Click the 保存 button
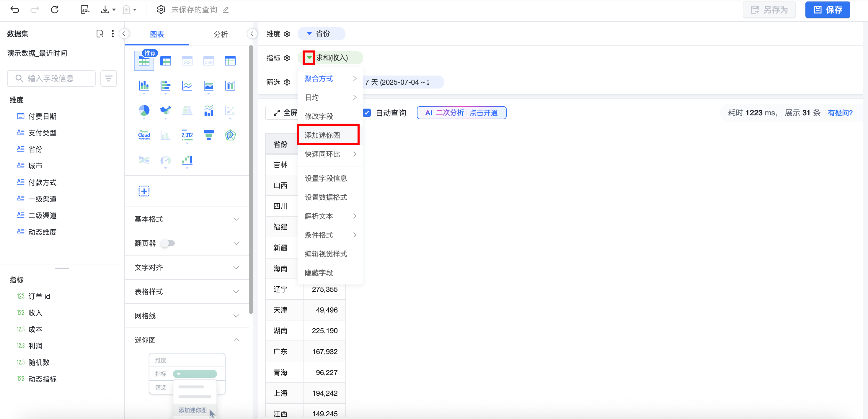Screen dimensions: 868x419 tap(827, 9)
